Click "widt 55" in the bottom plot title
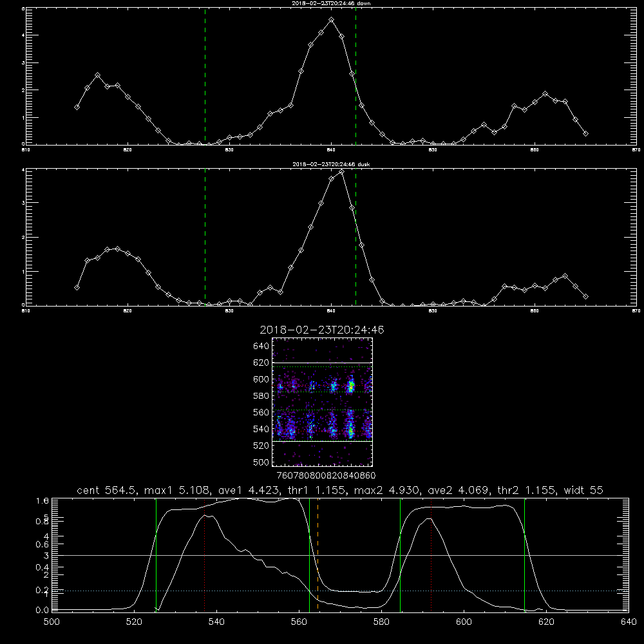Image resolution: width=644 pixels, height=644 pixels. [x=583, y=490]
